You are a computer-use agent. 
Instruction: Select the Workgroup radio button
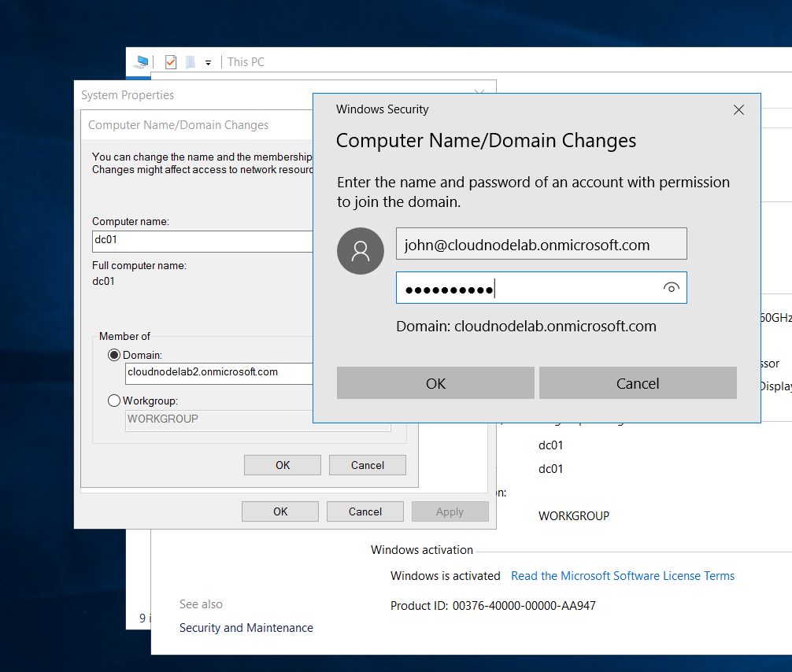[x=114, y=401]
